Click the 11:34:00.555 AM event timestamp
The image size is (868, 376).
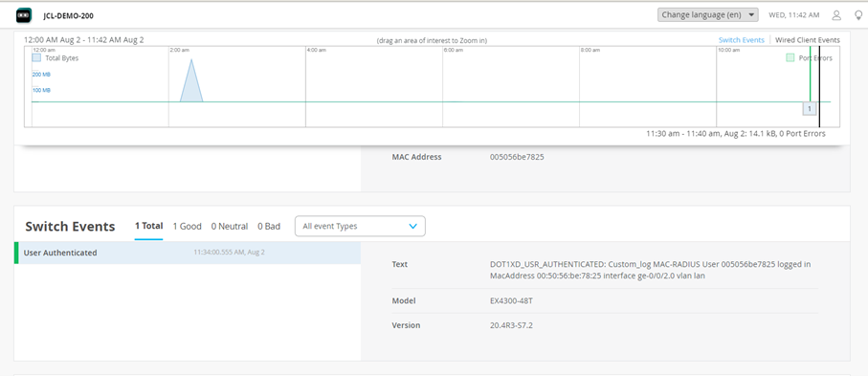(x=229, y=253)
